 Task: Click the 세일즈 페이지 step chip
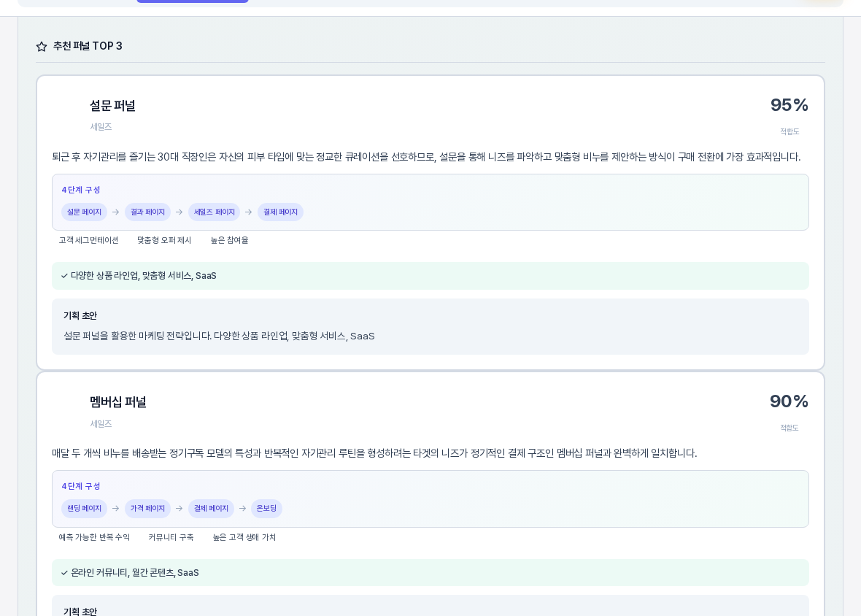point(214,212)
